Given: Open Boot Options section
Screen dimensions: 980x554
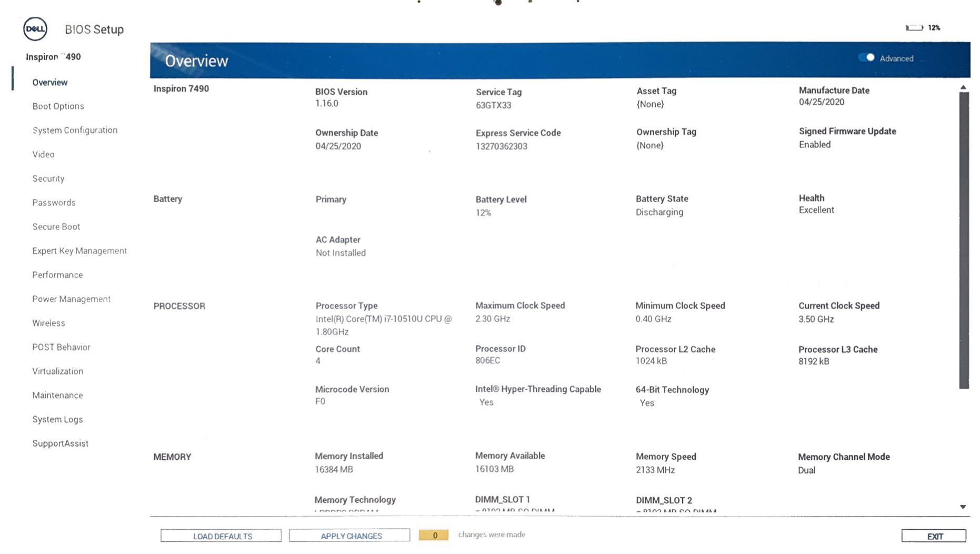Looking at the screenshot, I should click(58, 106).
